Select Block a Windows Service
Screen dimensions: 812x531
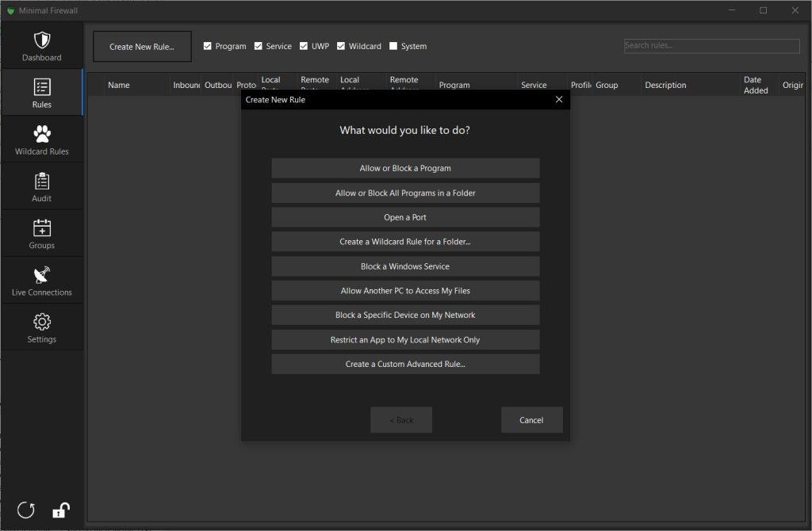click(x=405, y=266)
